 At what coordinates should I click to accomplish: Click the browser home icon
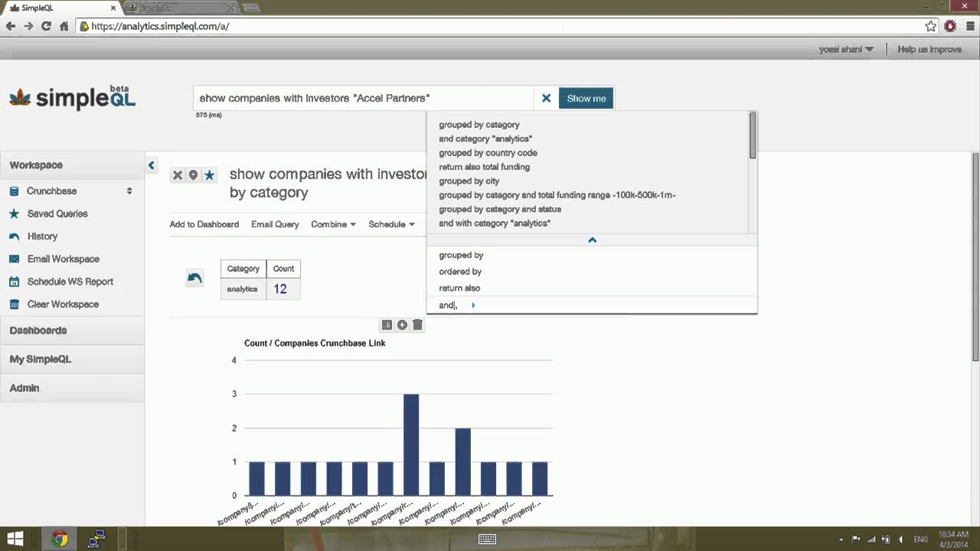pyautogui.click(x=64, y=26)
